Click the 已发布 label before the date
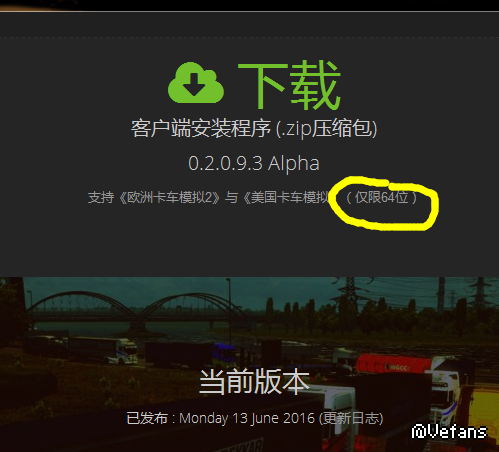 pyautogui.click(x=147, y=418)
